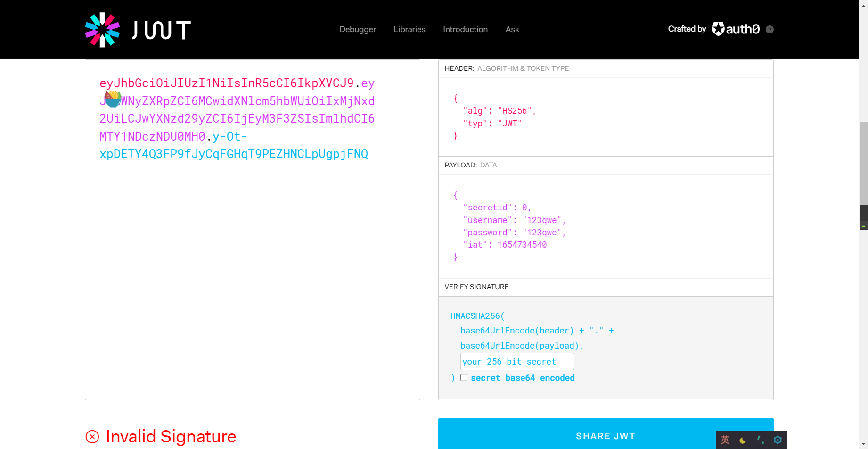Click the "secretid": 0 line
Image resolution: width=868 pixels, height=449 pixels.
(497, 208)
